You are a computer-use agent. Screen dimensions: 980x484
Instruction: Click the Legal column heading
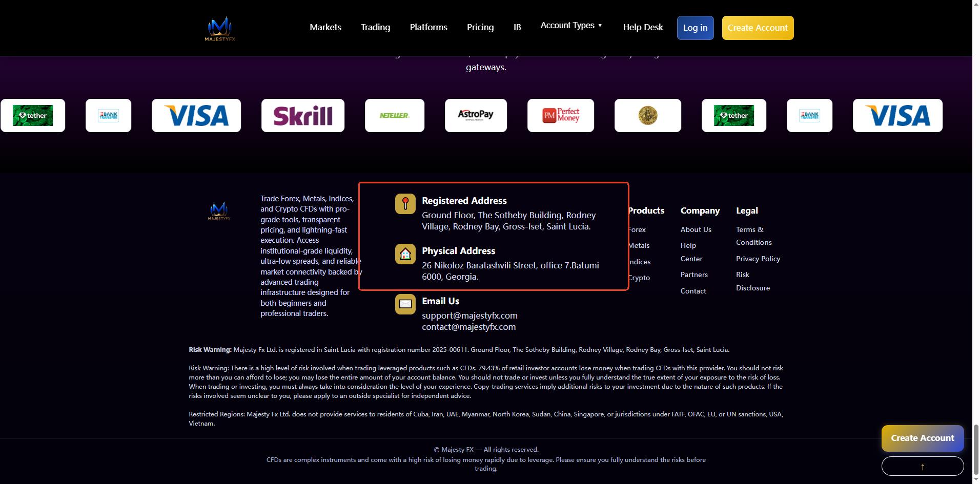click(x=747, y=211)
